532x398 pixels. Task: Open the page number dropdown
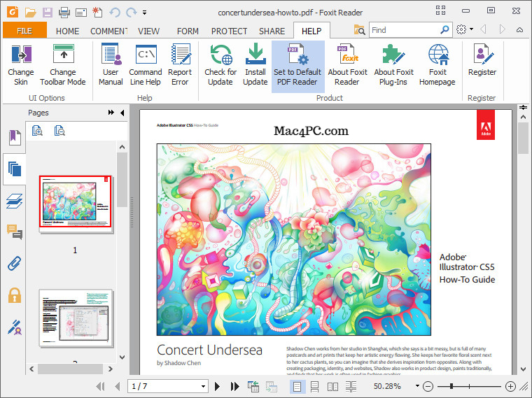tap(203, 386)
